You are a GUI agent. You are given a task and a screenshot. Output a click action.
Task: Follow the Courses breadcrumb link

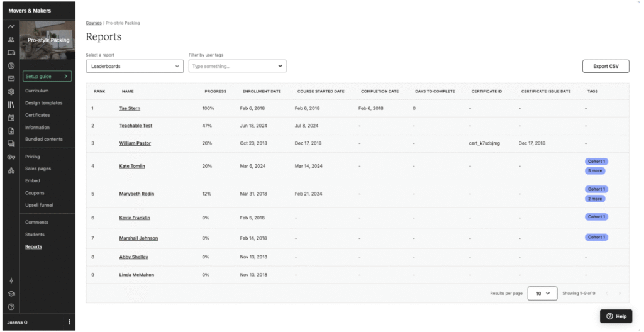pos(94,23)
